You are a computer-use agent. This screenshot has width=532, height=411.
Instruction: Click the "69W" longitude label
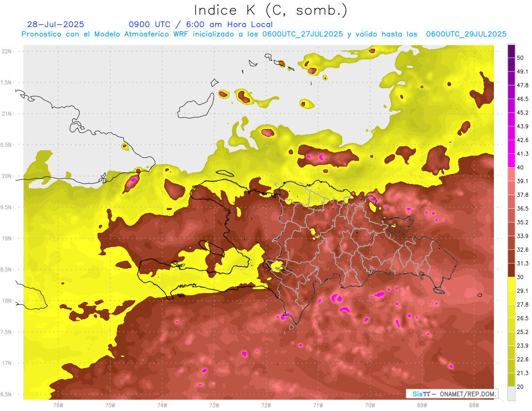(x=422, y=405)
